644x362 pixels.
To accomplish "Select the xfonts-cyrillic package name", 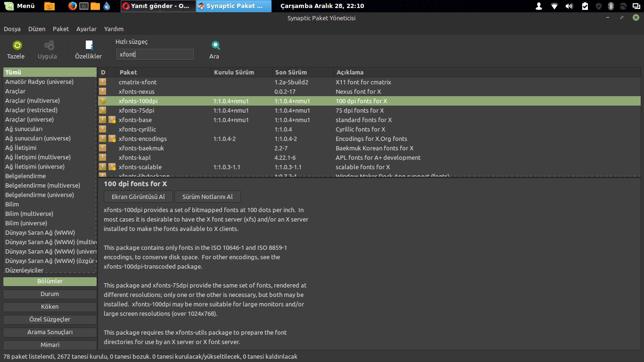I will coord(137,129).
